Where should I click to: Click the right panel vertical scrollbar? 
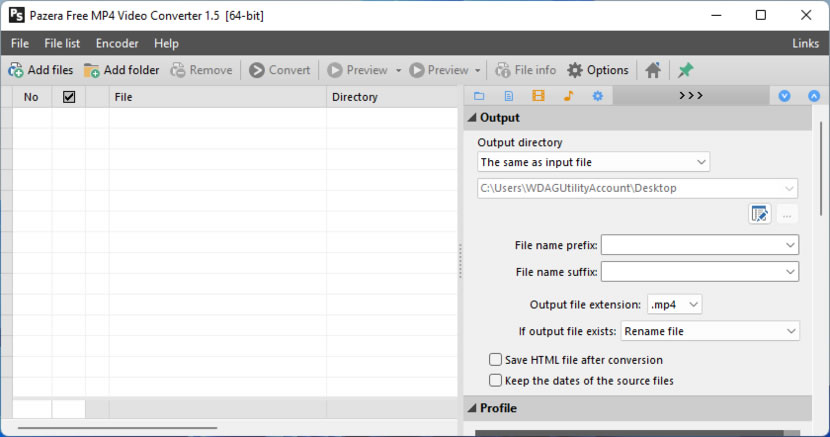coord(821,169)
